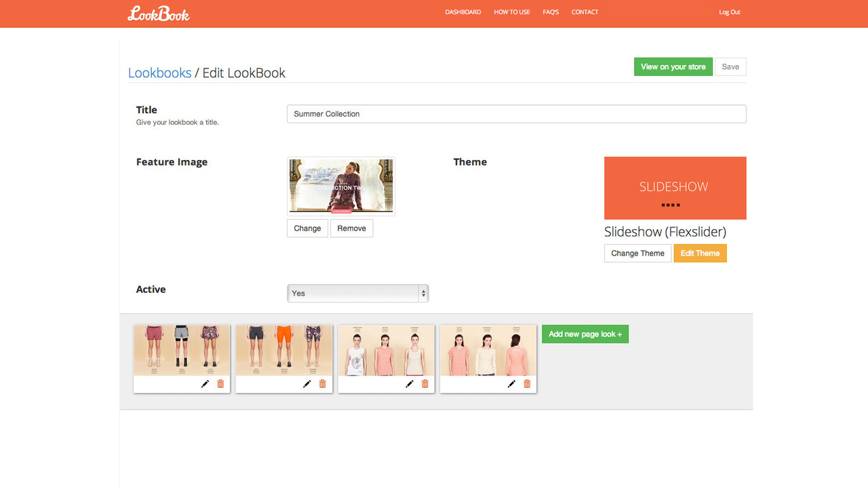Click View on your store
868x488 pixels.
click(673, 66)
